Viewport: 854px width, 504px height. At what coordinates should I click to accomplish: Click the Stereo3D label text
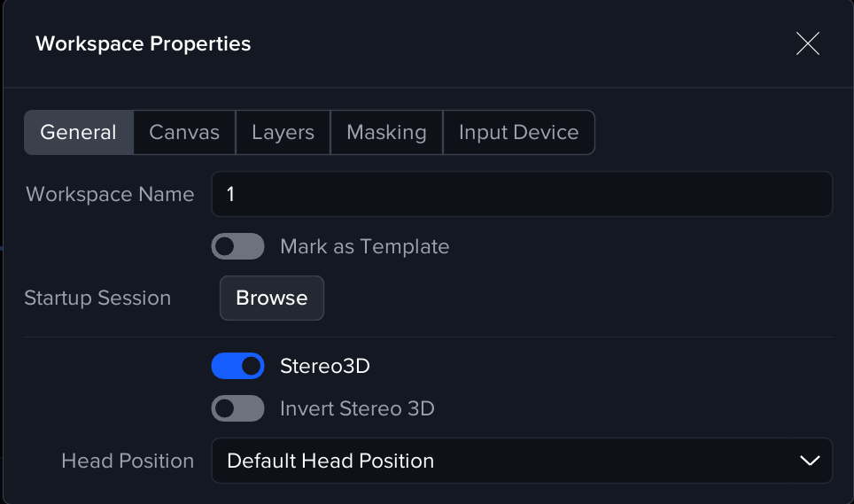(324, 365)
